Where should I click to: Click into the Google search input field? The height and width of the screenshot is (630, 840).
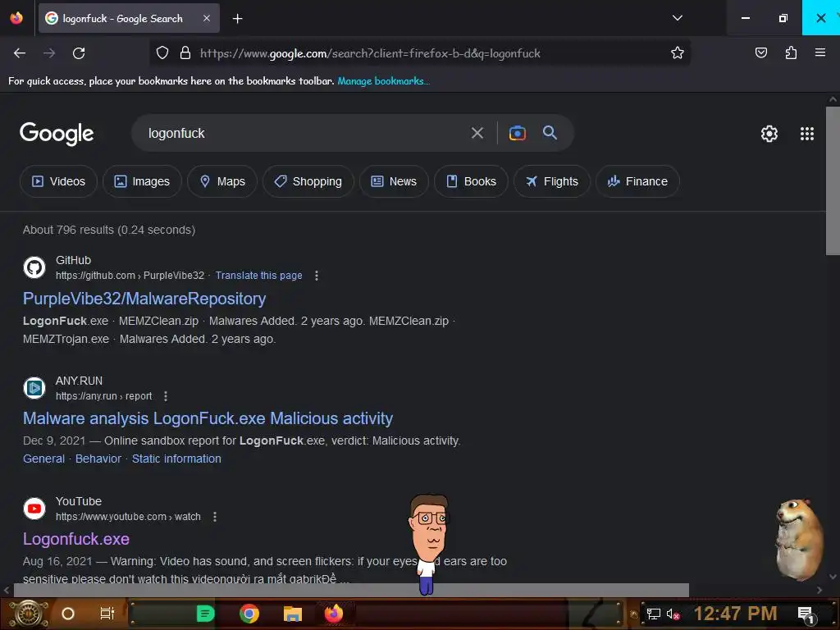pyautogui.click(x=305, y=133)
